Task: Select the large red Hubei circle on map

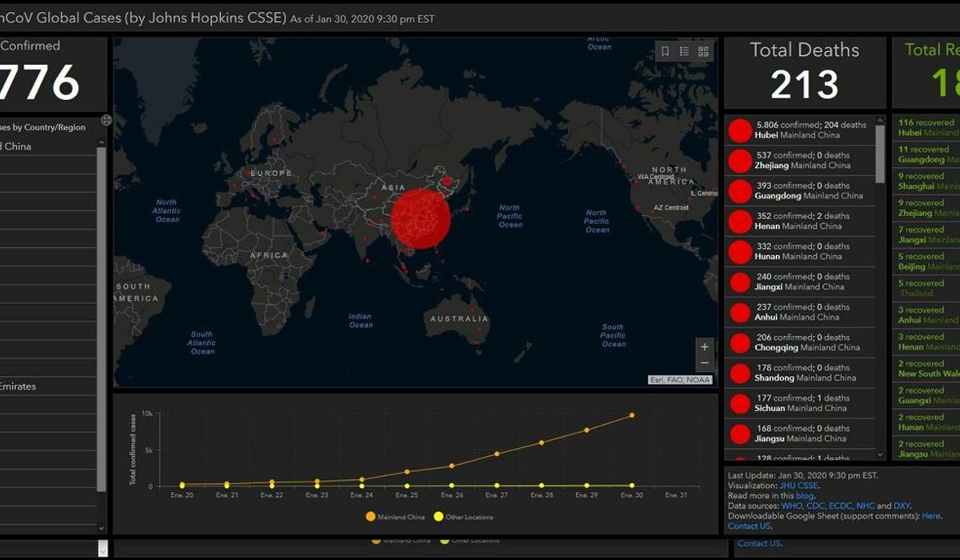Action: tap(420, 219)
